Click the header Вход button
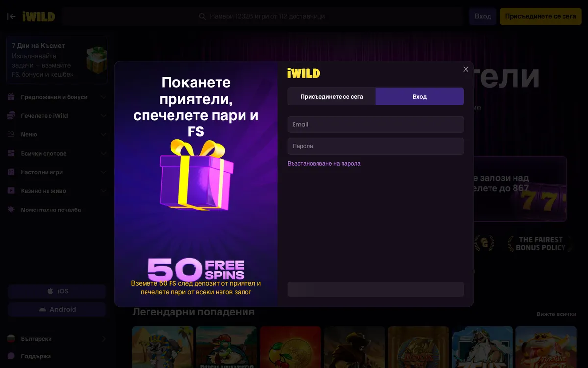Screen dimensions: 588x368 click(483, 16)
